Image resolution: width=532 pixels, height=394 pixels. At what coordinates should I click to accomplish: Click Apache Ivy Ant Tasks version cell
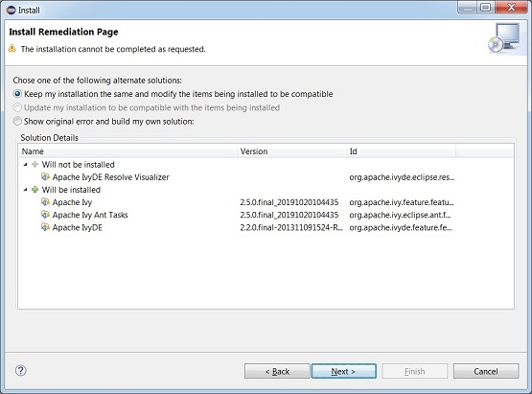coord(289,215)
